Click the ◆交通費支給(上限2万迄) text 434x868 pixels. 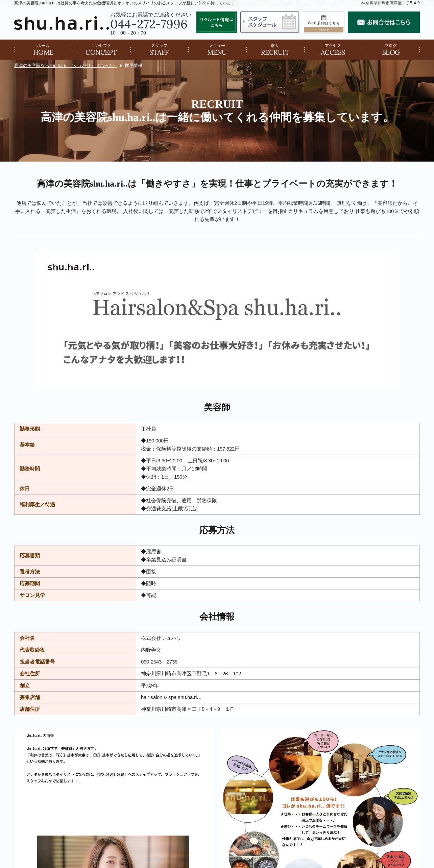(169, 509)
